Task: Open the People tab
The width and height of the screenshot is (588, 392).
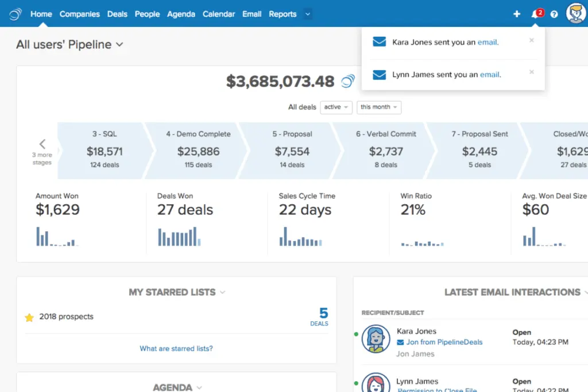Action: pos(148,14)
